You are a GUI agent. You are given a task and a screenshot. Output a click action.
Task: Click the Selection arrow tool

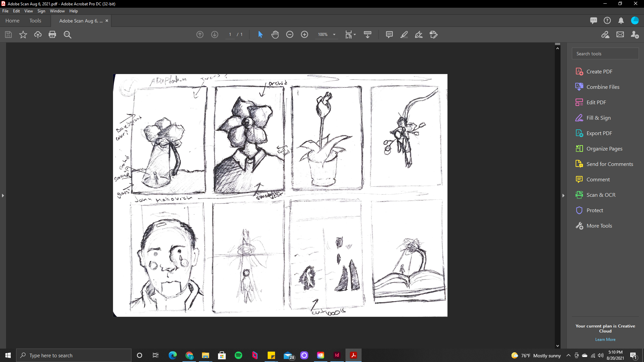pos(260,35)
